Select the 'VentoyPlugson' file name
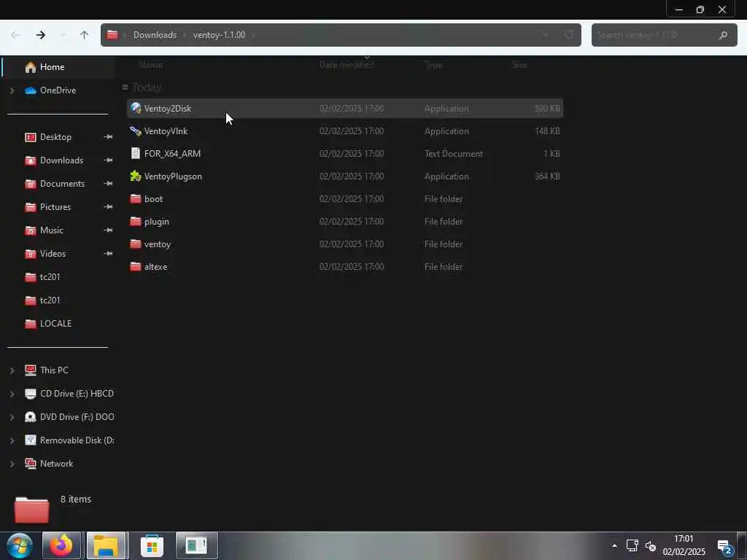Viewport: 747px width, 560px height. [x=173, y=176]
